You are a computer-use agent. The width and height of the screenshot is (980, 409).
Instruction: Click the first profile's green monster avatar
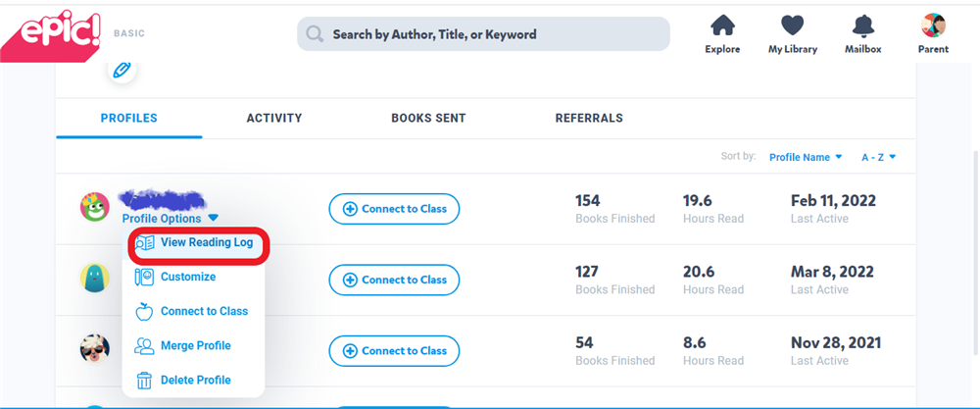95,207
